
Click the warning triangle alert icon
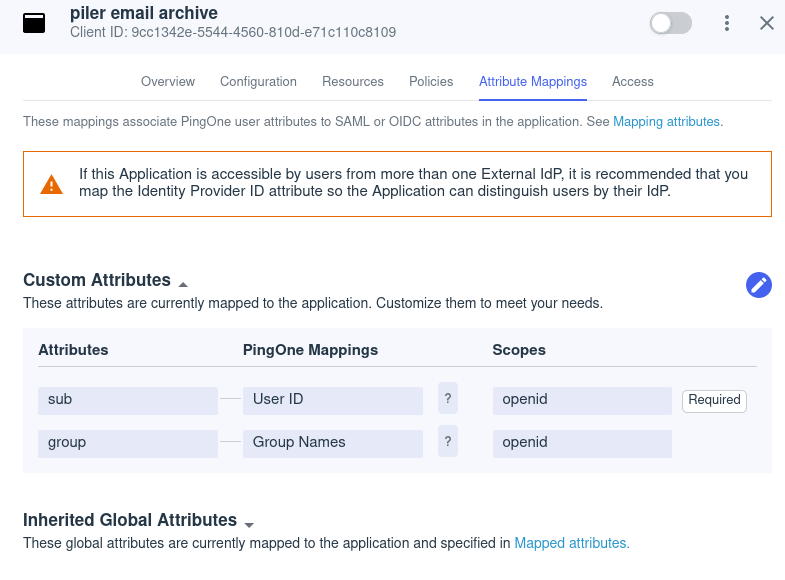click(51, 185)
